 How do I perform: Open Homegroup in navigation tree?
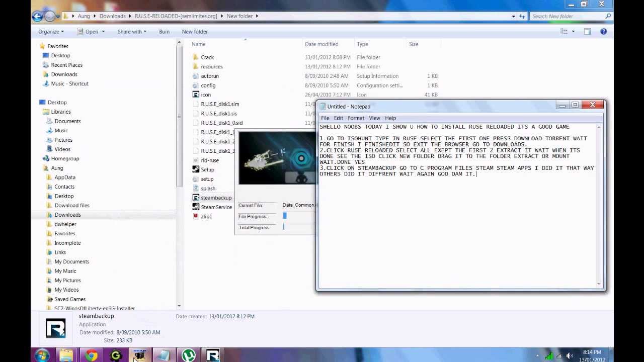point(65,158)
